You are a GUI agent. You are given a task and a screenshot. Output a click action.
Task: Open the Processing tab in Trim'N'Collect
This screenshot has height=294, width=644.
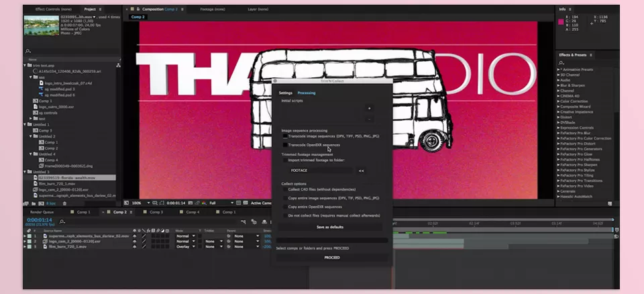[x=307, y=93]
